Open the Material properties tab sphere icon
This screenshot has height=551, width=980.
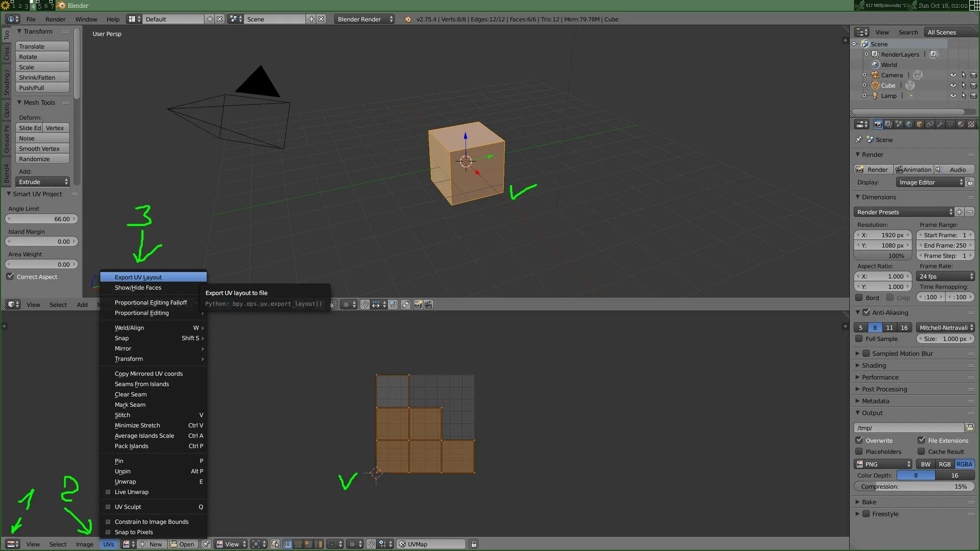click(961, 124)
